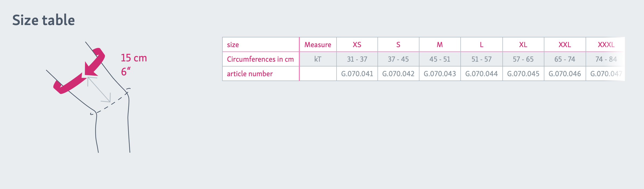Select the S size column header

[x=398, y=45]
